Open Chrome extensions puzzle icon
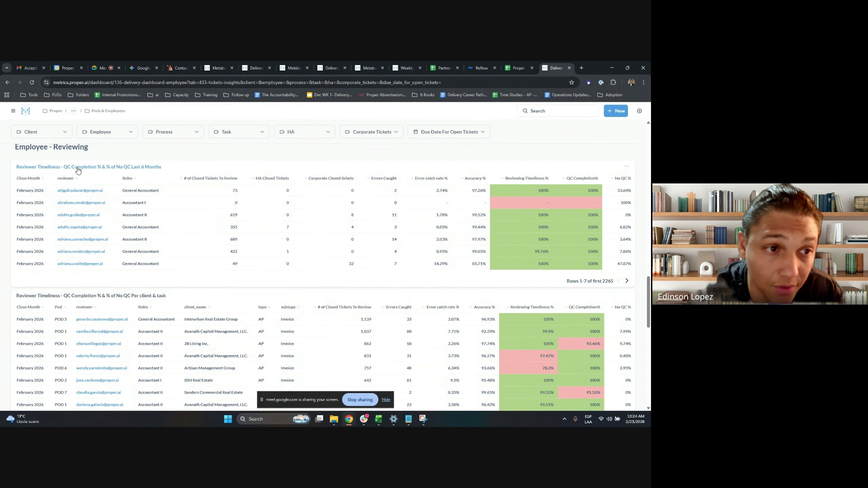Screen dimensions: 868x488 [x=613, y=82]
